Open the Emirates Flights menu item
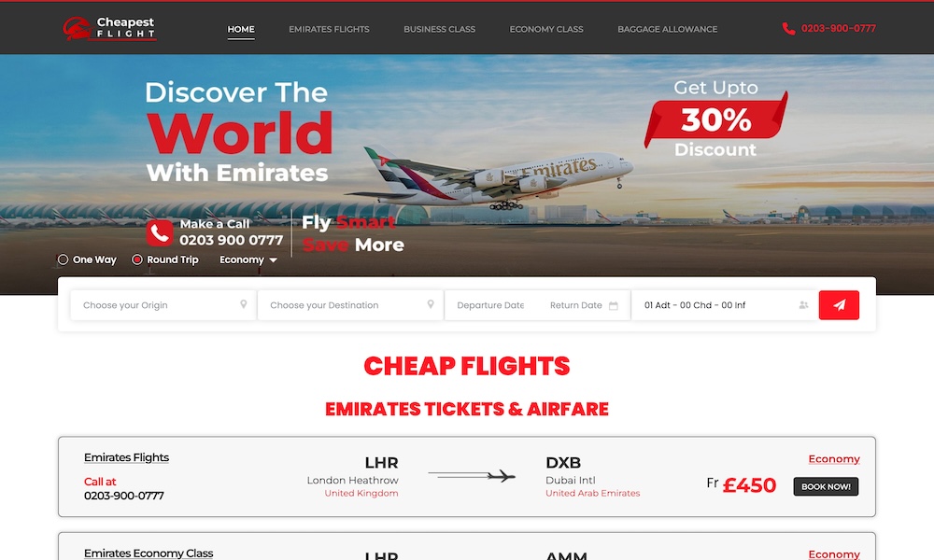Image resolution: width=934 pixels, height=560 pixels. [x=329, y=29]
